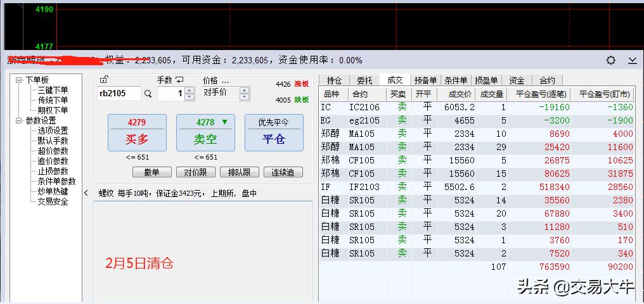The width and height of the screenshot is (644, 304).
Task: Step the price type up with the arrow
Action: point(244,91)
